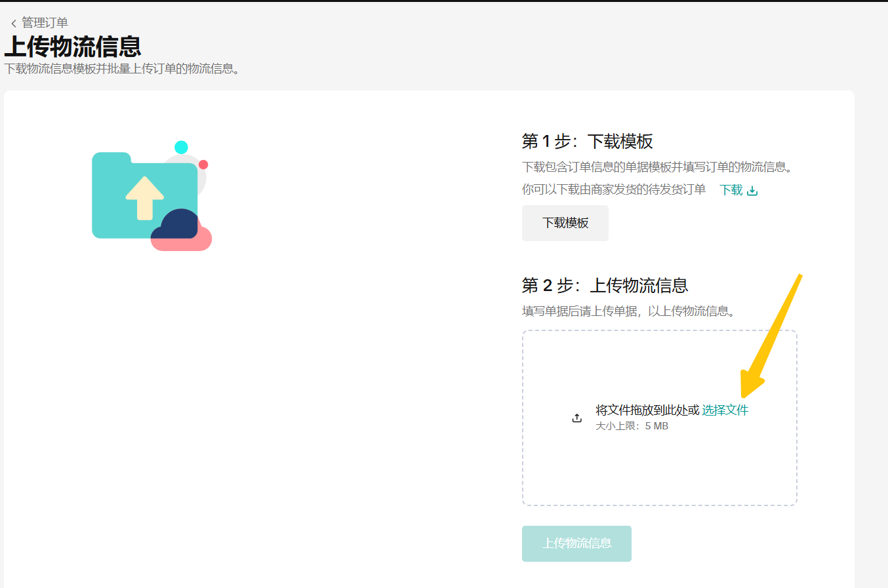Click the disabled teal 上传物流信息 submit button
The width and height of the screenshot is (888, 588).
(576, 543)
